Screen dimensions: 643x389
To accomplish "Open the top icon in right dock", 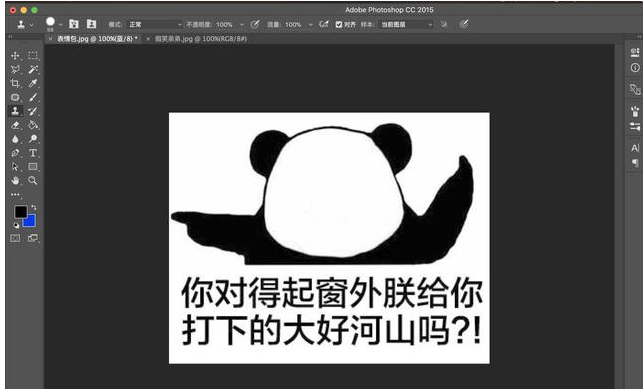I will tap(635, 52).
